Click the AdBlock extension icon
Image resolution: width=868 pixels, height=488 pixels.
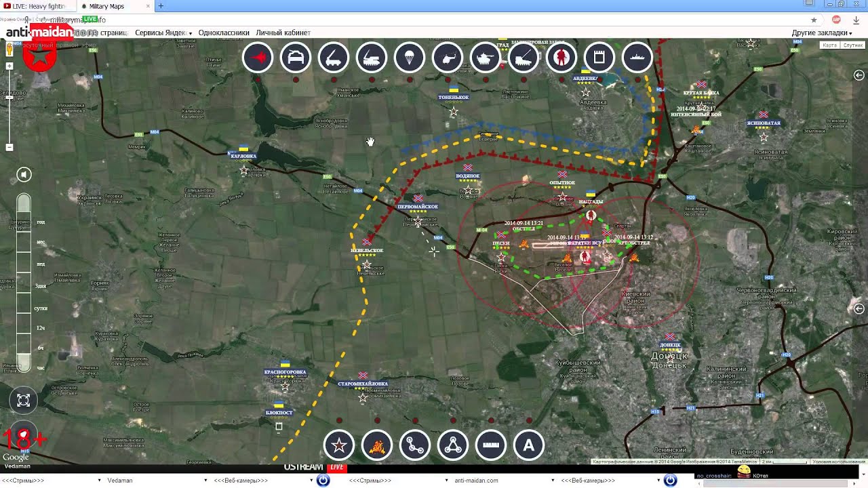click(837, 20)
